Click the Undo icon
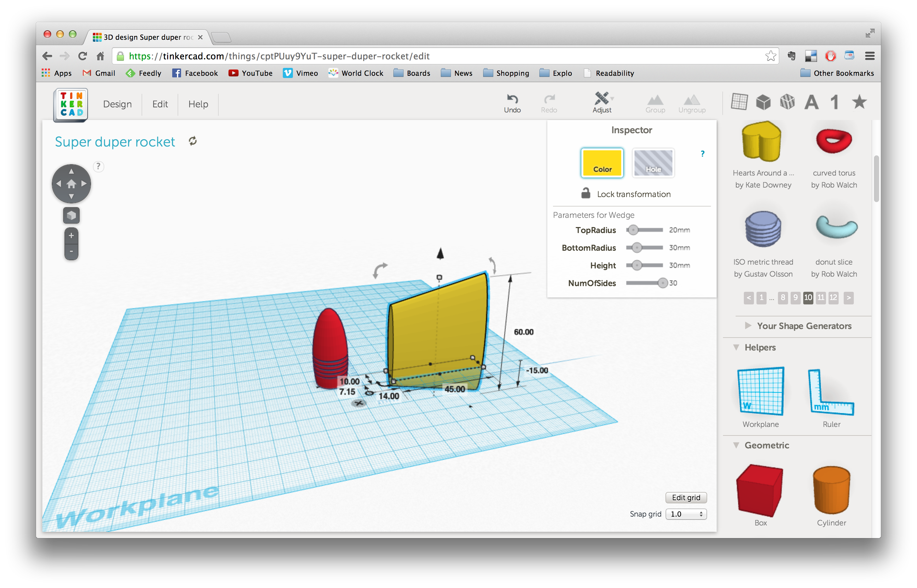The image size is (917, 588). pos(512,99)
